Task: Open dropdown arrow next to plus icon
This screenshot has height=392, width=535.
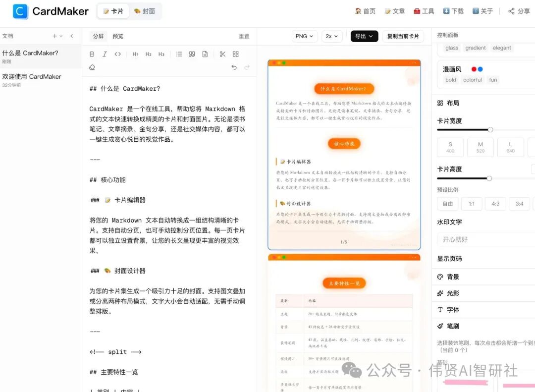Action: click(x=61, y=36)
